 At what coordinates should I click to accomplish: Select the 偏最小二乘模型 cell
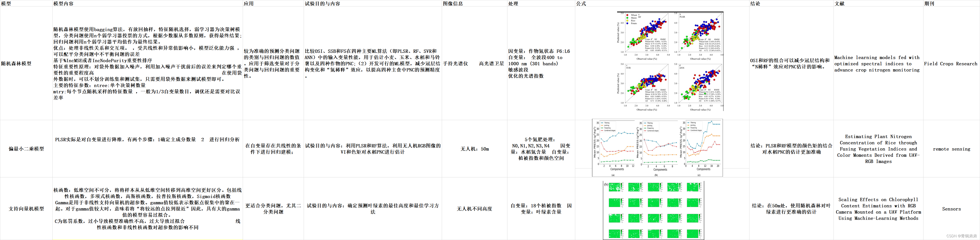click(26, 149)
